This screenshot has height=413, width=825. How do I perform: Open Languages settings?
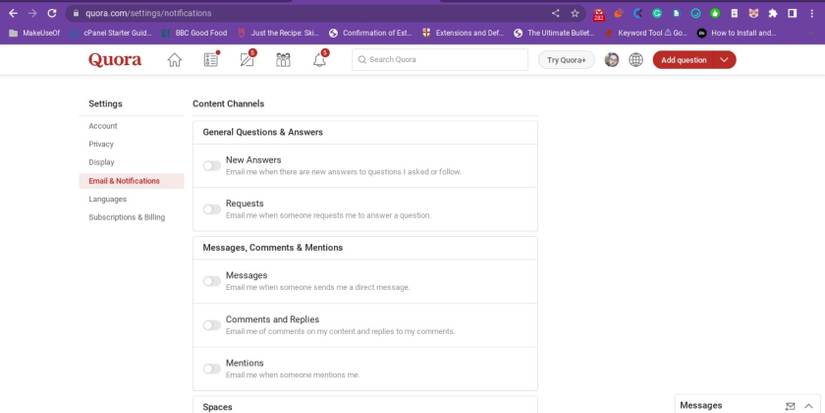click(x=108, y=199)
